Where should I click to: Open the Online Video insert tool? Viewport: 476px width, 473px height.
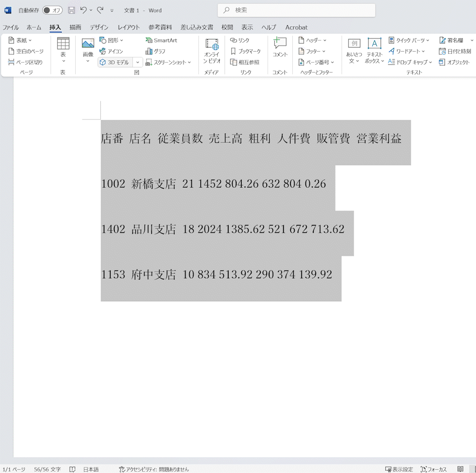click(x=212, y=51)
